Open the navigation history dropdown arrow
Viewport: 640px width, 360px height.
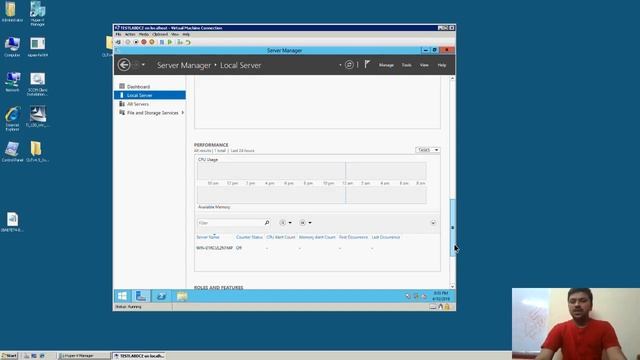[x=143, y=64]
